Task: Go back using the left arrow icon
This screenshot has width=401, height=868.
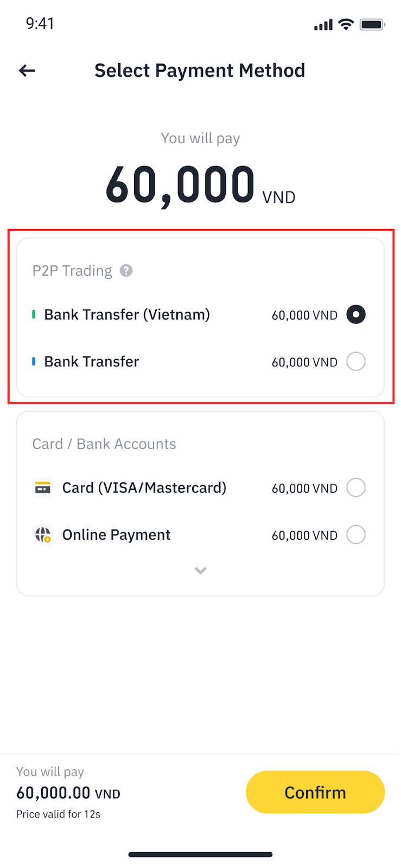Action: pyautogui.click(x=27, y=71)
